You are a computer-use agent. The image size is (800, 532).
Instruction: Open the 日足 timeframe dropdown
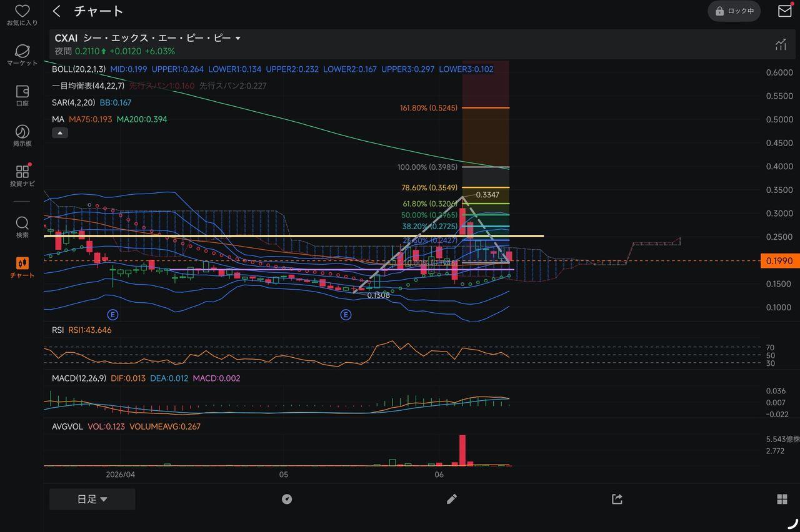(92, 499)
